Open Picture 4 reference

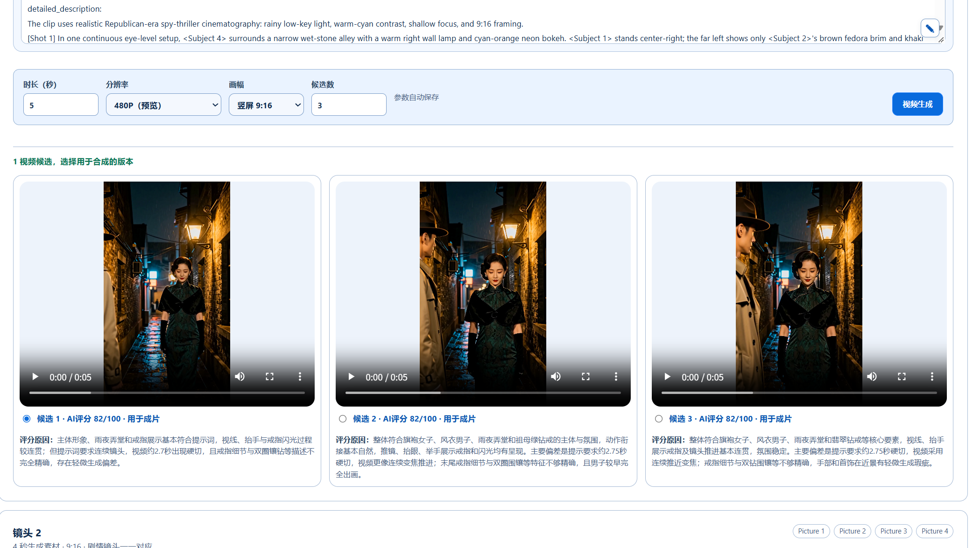pos(934,531)
